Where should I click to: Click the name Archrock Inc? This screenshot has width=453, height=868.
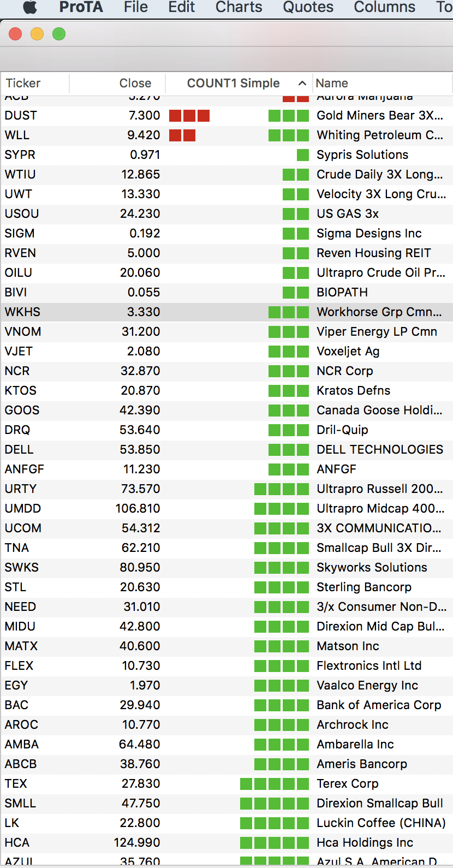(353, 725)
